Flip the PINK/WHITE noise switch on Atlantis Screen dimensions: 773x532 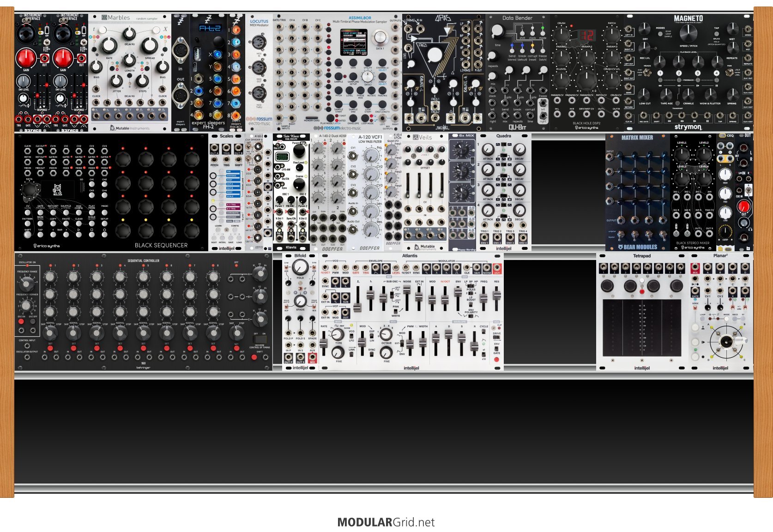pos(396,311)
